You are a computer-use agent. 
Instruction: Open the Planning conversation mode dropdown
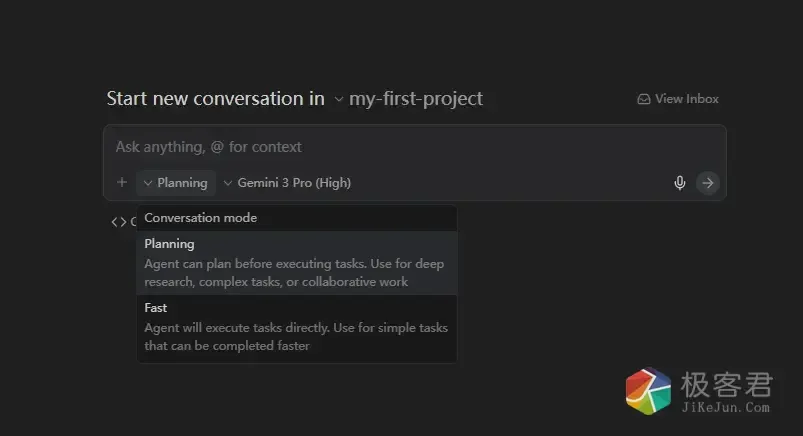tap(176, 183)
